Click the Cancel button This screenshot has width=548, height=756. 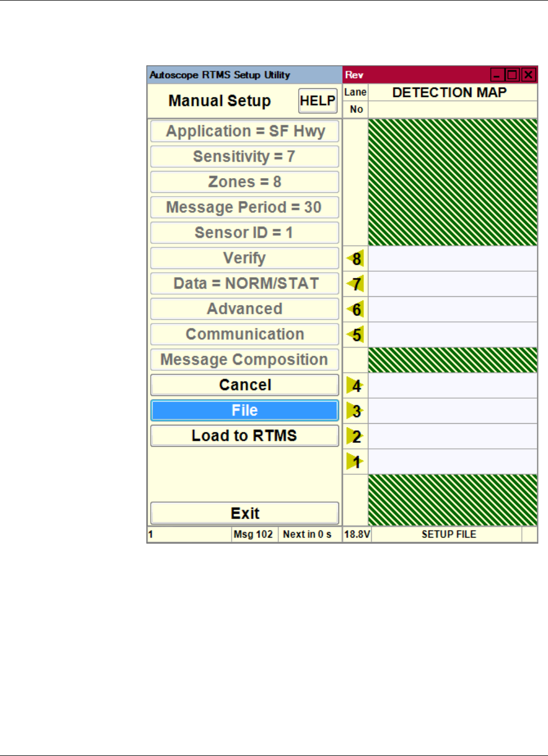(245, 385)
